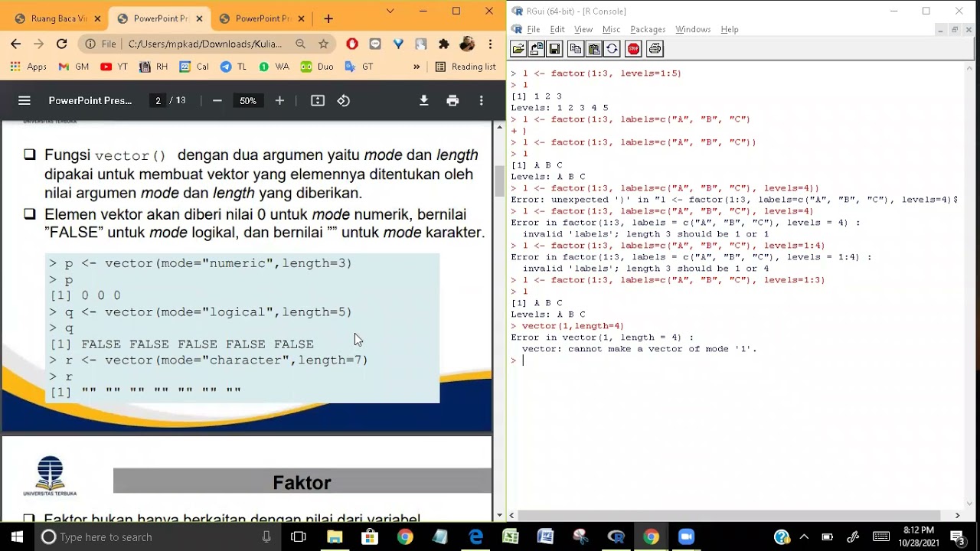Open Help menu in RGui
Viewport: 980px width, 551px height.
click(730, 29)
